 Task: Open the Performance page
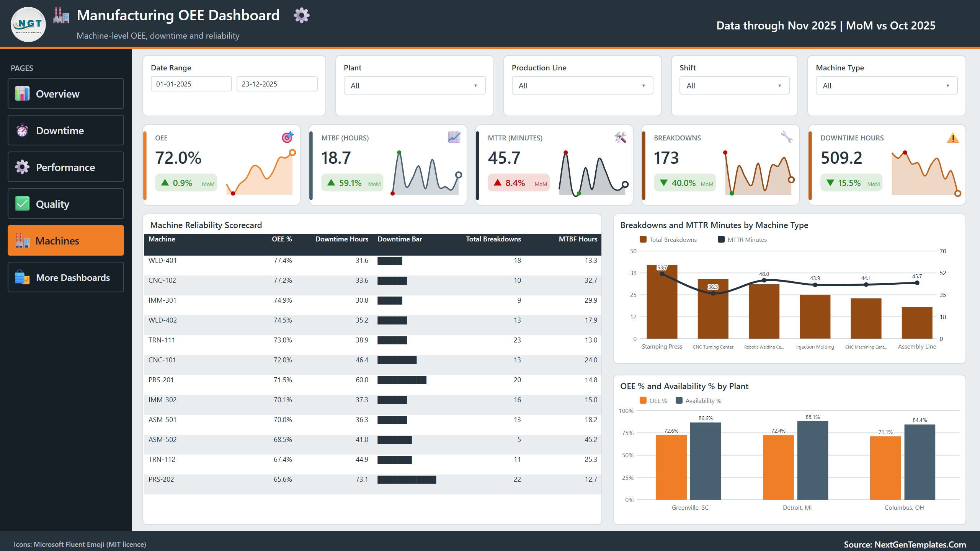pyautogui.click(x=66, y=167)
